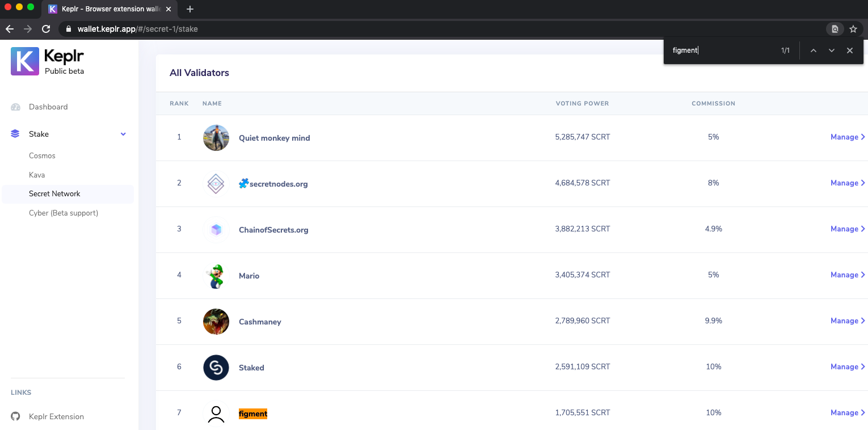
Task: Click the site lock icon
Action: tap(69, 29)
